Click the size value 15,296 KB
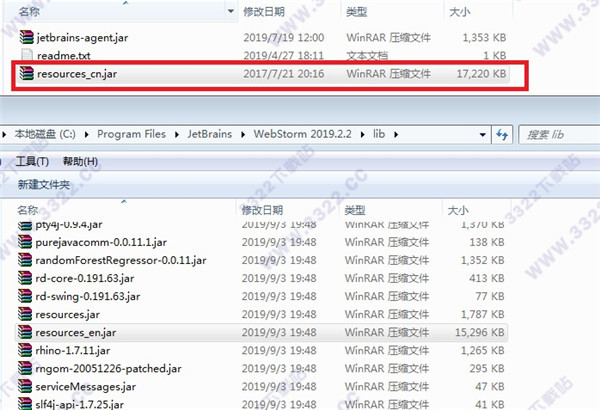Image resolution: width=600 pixels, height=410 pixels. tap(480, 333)
